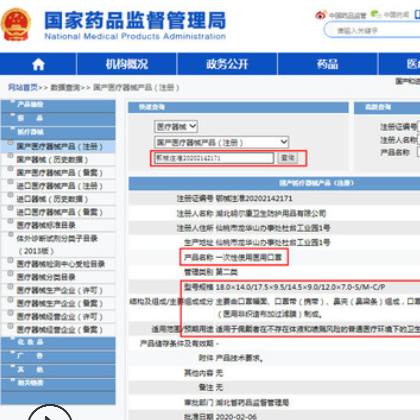The width and height of the screenshot is (420, 420).
Task: Open 机构概况 navigation tab
Action: tap(127, 64)
